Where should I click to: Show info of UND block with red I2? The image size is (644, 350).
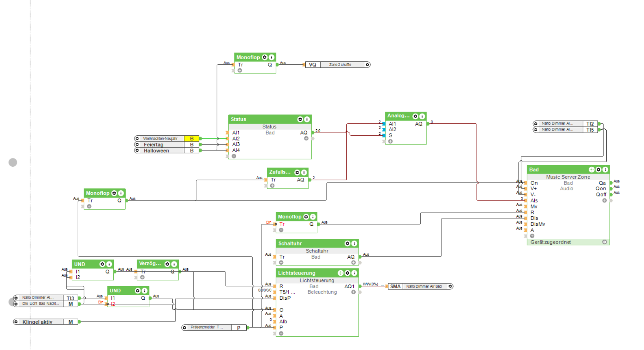point(144,291)
